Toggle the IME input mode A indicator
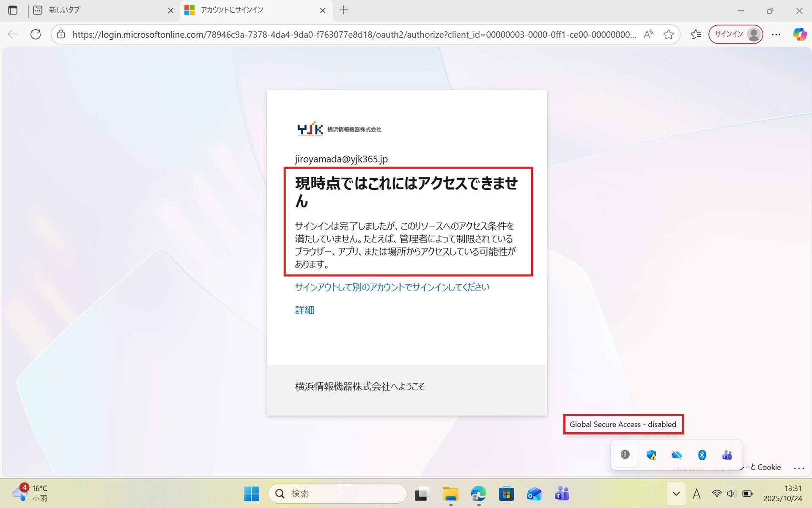The image size is (812, 508). (x=696, y=494)
